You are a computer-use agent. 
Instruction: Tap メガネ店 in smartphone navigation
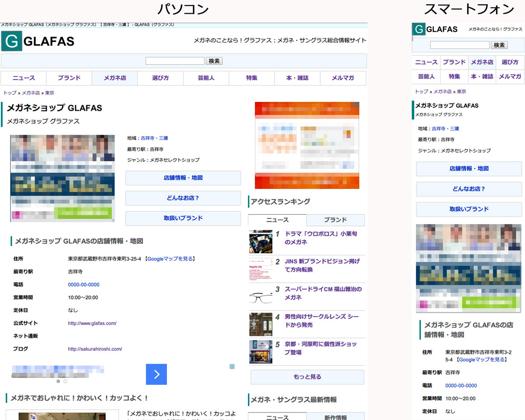point(482,62)
